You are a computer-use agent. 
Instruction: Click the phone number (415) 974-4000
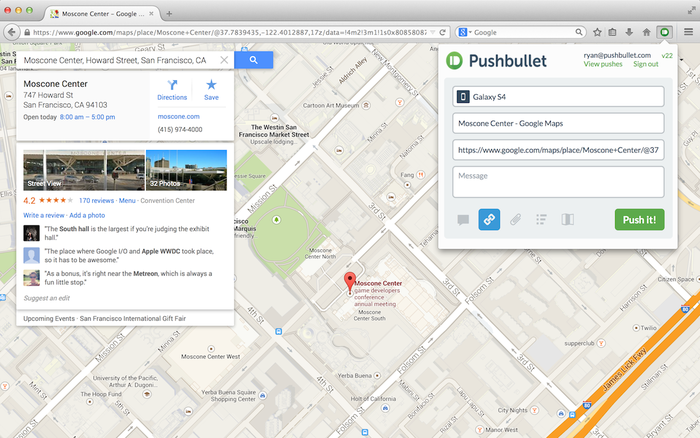coord(180,129)
